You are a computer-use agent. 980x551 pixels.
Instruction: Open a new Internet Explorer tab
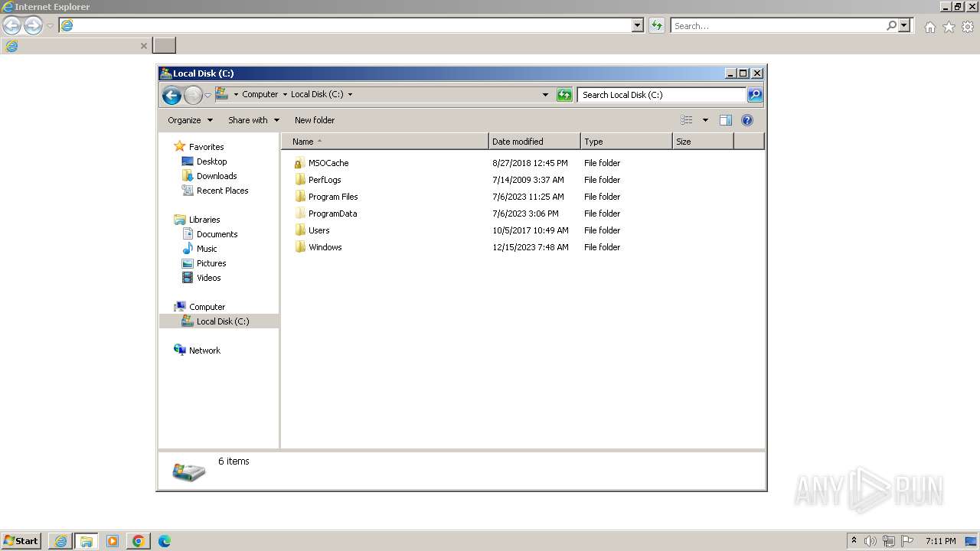(x=164, y=45)
